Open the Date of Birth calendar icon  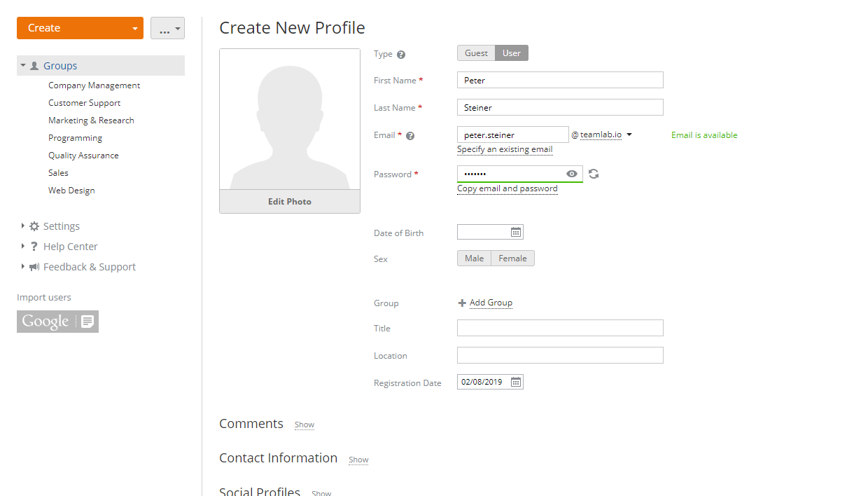pos(516,231)
